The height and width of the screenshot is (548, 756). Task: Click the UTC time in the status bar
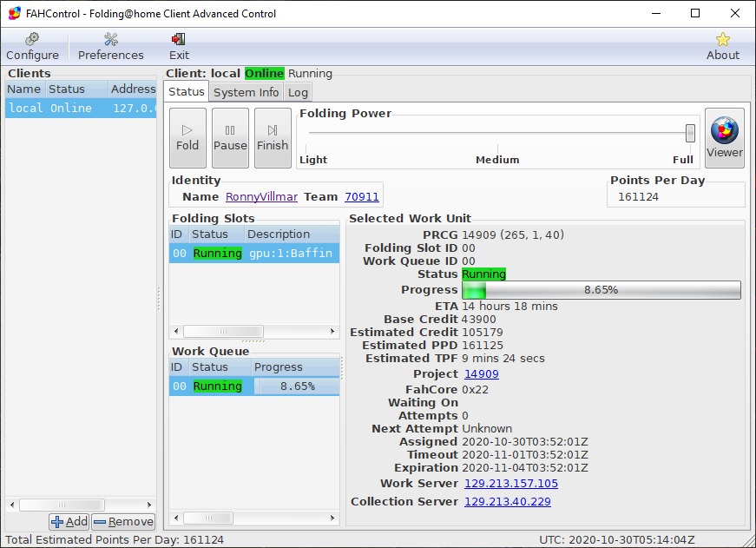click(616, 540)
